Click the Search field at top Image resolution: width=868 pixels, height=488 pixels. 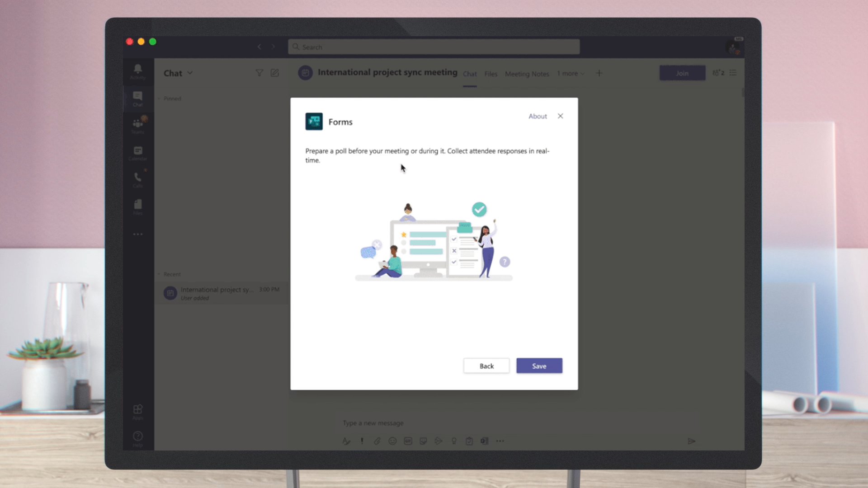point(434,47)
